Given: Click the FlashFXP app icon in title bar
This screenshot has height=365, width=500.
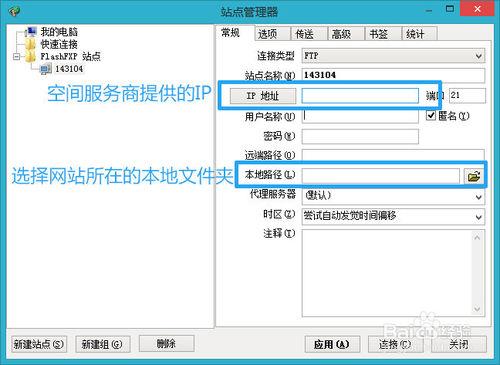Looking at the screenshot, I should [14, 12].
